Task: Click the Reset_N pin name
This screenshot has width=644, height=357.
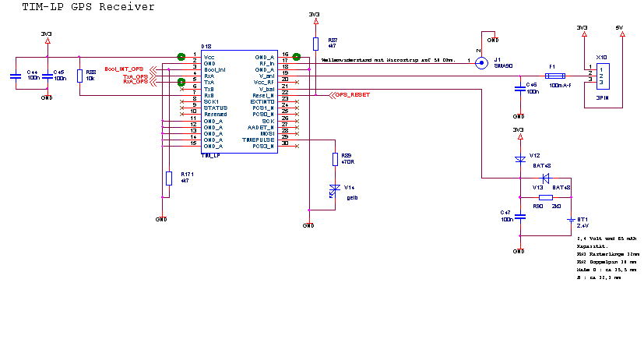Action: [x=263, y=95]
